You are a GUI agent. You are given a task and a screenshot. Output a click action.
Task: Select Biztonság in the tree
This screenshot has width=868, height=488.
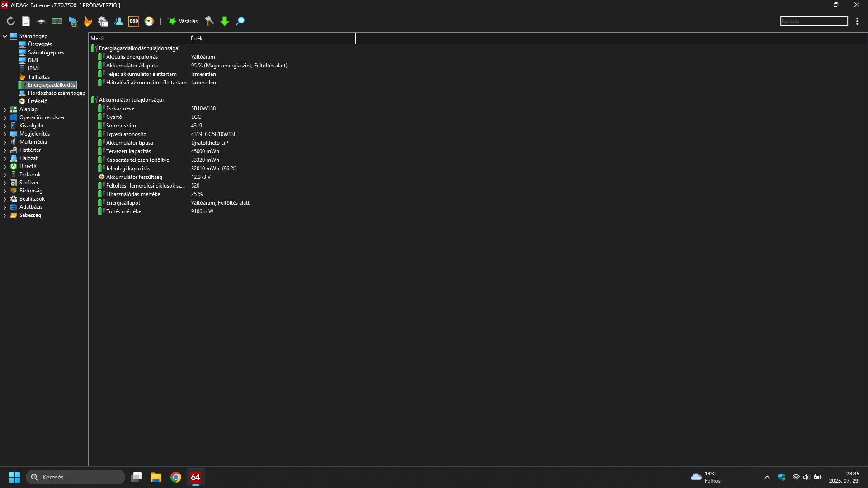coord(31,191)
